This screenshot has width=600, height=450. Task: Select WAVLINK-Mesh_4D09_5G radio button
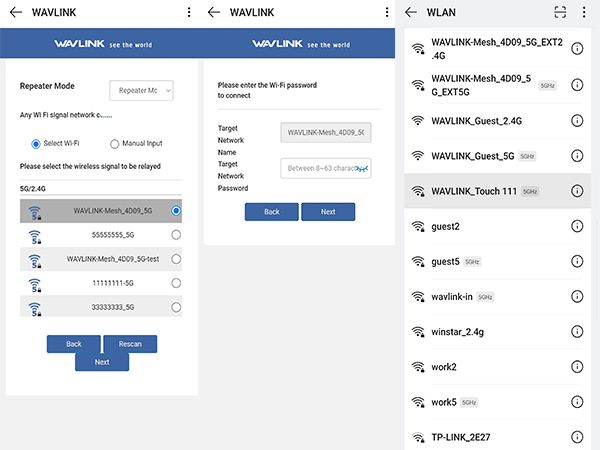[x=176, y=211]
